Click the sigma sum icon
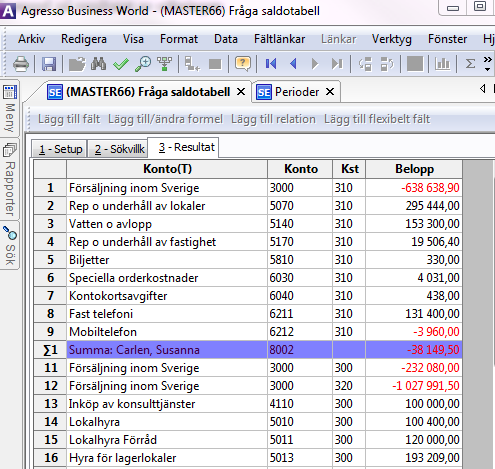495x469 pixels. [x=470, y=63]
